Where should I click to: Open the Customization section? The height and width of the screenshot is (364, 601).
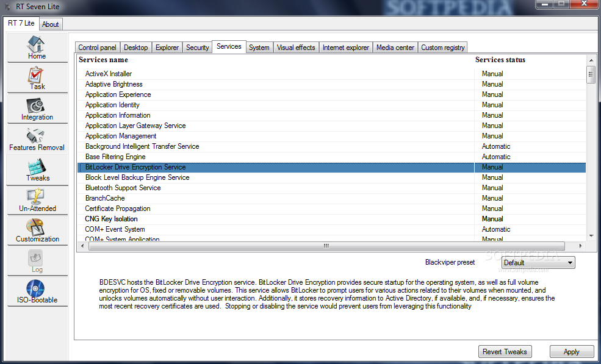coord(37,230)
